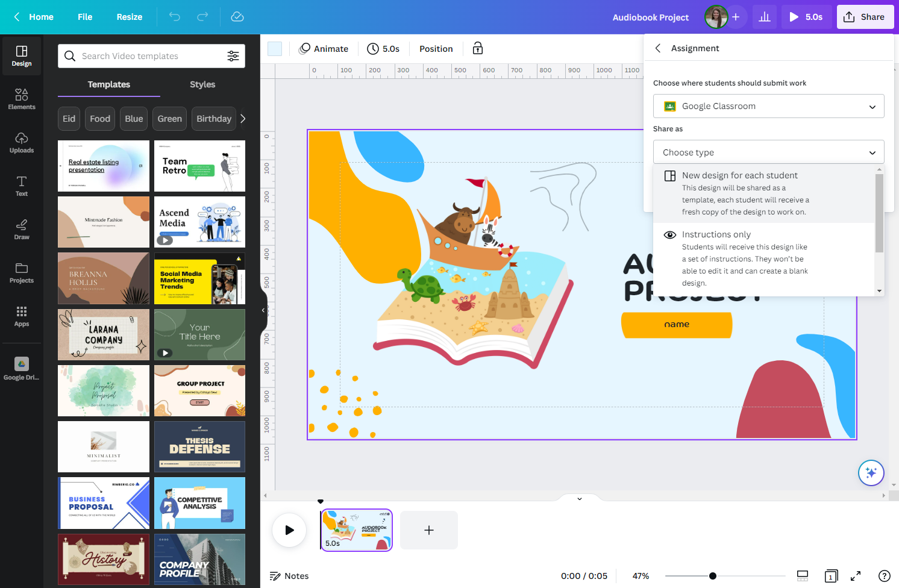Open the Projects panel

22,273
